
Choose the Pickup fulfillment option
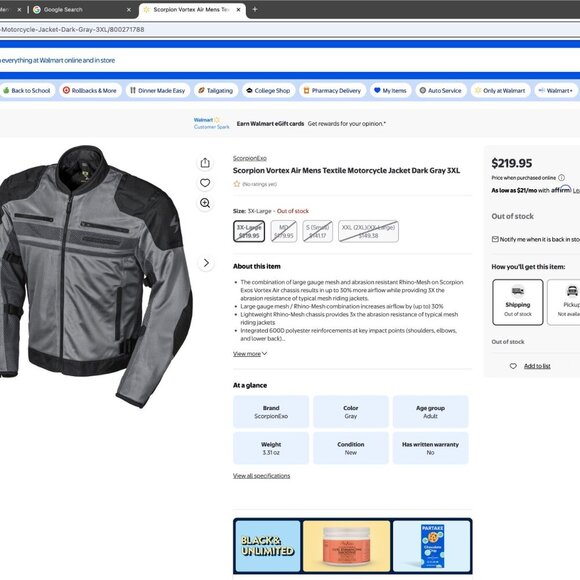point(564,302)
